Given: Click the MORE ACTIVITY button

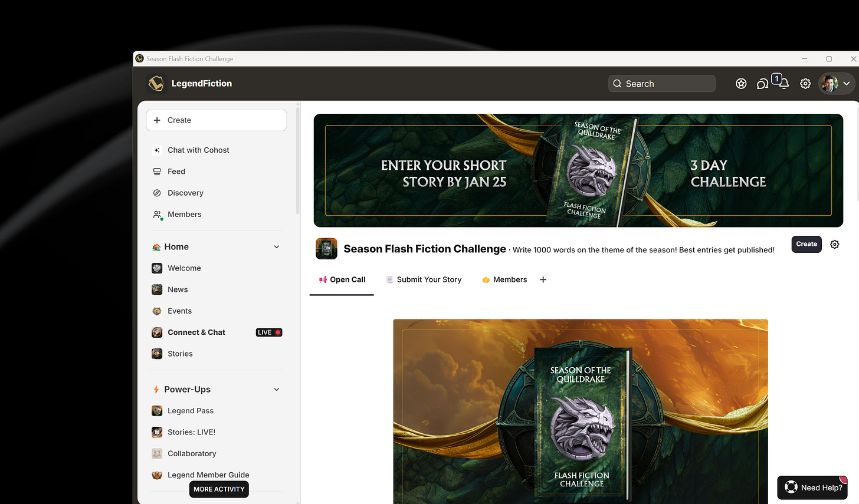Looking at the screenshot, I should click(219, 489).
